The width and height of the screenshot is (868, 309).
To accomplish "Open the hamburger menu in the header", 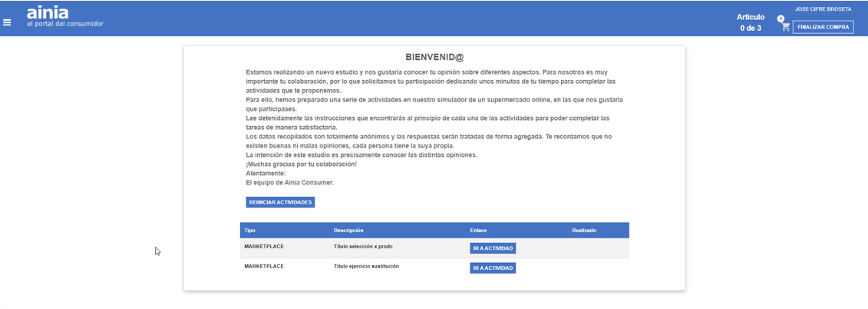I will tap(7, 22).
